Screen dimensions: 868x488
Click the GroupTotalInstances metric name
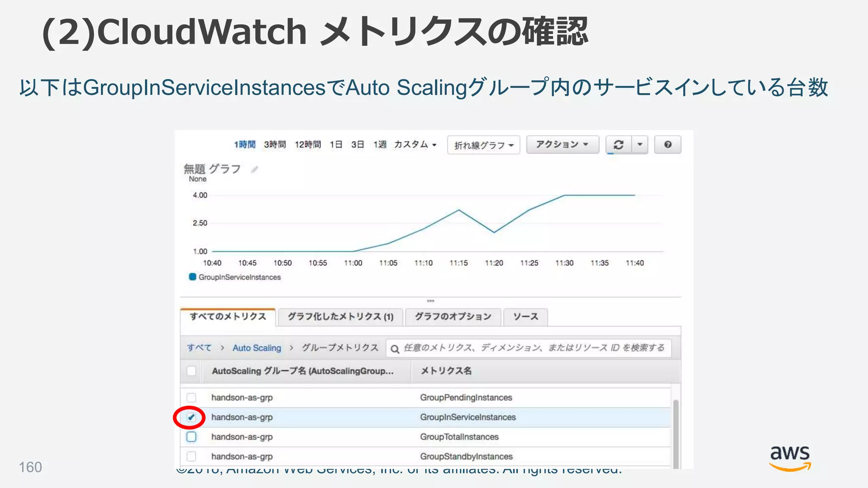(x=459, y=437)
